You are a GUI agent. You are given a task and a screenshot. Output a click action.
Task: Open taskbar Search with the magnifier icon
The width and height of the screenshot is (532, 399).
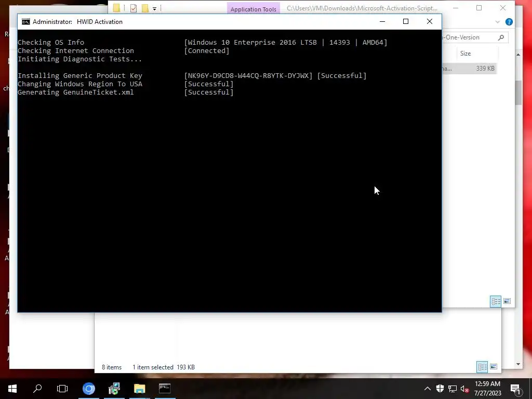[37, 389]
